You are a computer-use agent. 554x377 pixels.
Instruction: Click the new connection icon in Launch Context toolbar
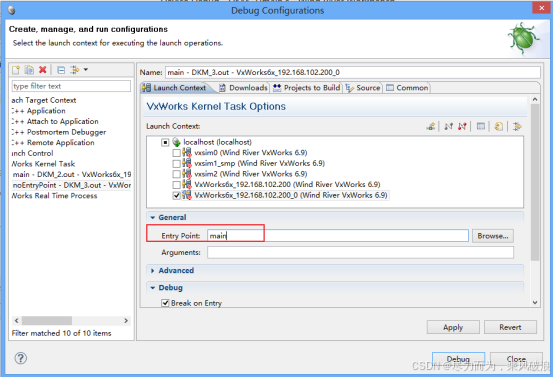[431, 126]
